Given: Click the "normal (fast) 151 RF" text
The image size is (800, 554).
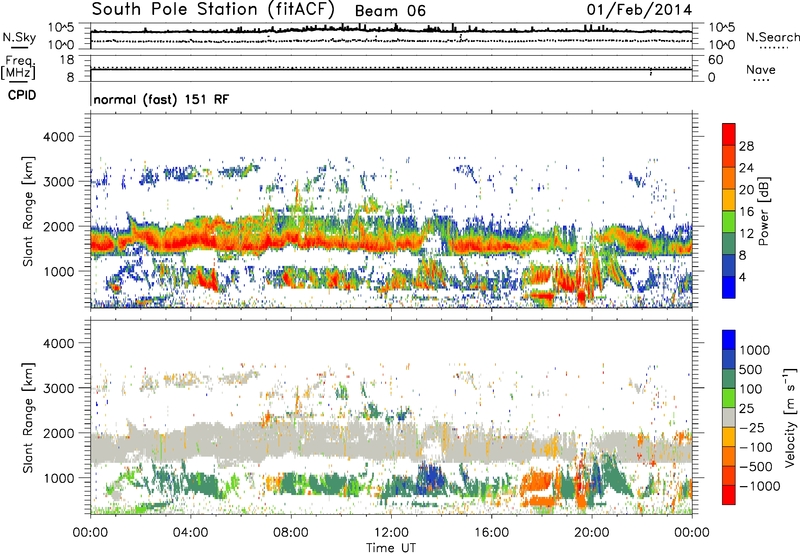Looking at the screenshot, I should click(x=161, y=99).
